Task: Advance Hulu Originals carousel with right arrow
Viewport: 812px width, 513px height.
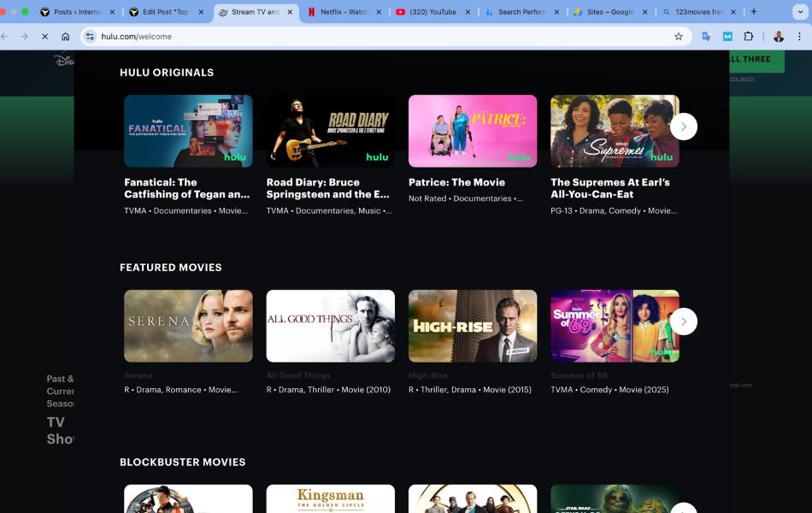Action: 684,127
